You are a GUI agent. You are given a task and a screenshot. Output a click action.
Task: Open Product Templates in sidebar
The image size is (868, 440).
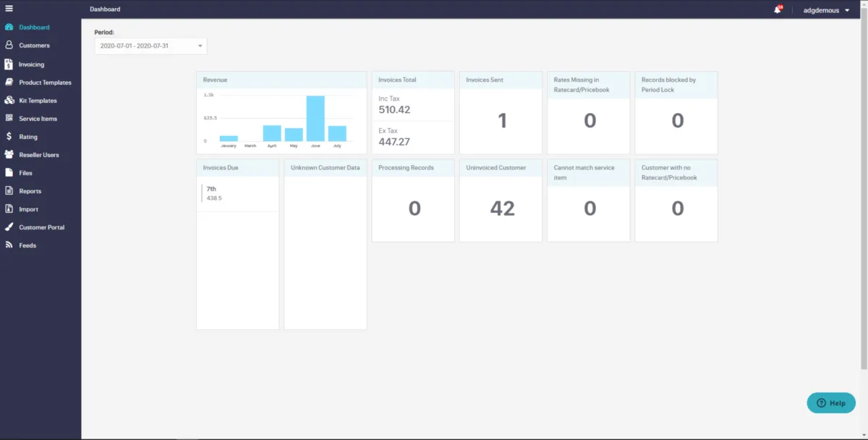[x=45, y=82]
